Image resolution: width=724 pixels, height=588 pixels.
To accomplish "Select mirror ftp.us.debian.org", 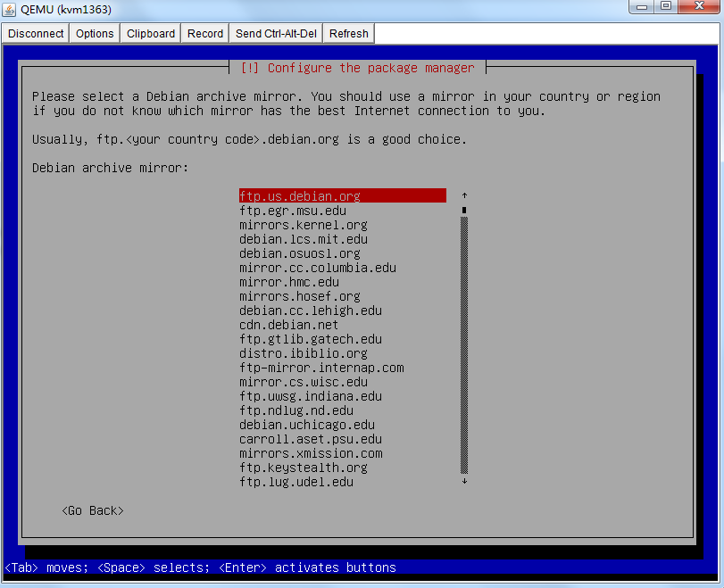I will pos(343,195).
